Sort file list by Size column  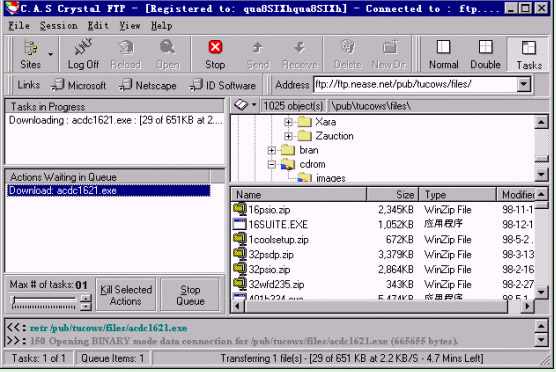click(393, 195)
